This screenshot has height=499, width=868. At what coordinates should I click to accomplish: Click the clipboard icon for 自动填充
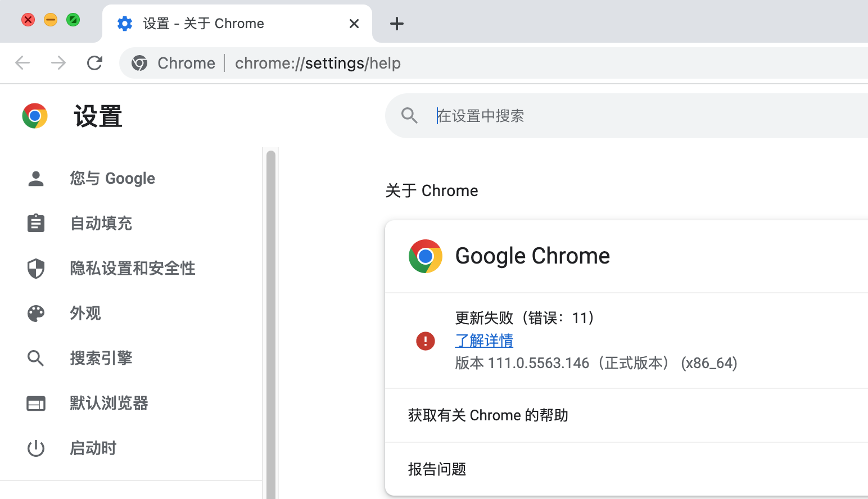click(36, 223)
